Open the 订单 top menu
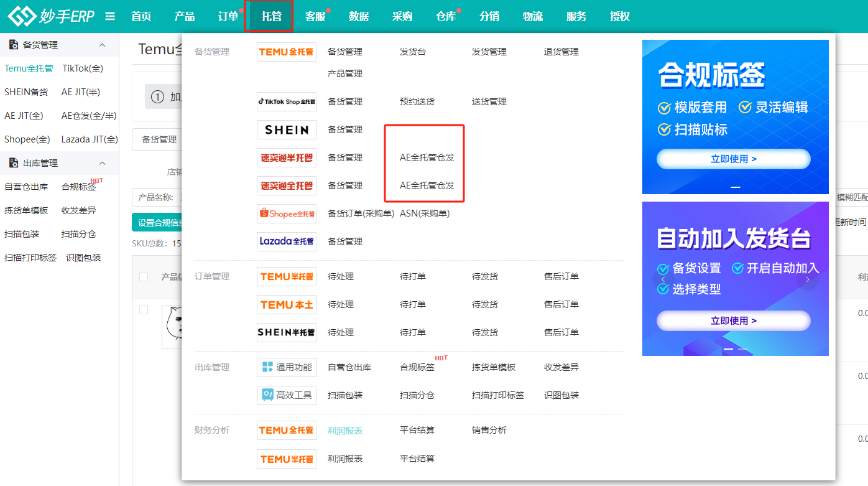868x486 pixels. [228, 17]
